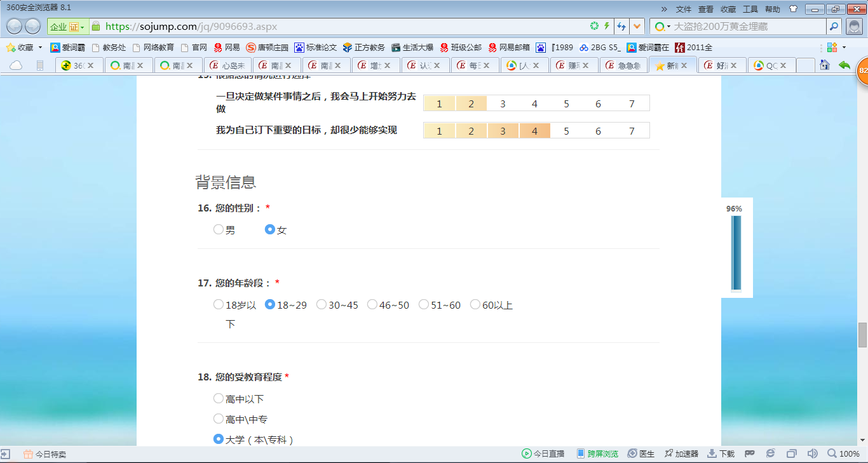Viewport: 868px width, 463px height.
Task: Click the vertical page scrollbar thumb
Action: (862, 335)
